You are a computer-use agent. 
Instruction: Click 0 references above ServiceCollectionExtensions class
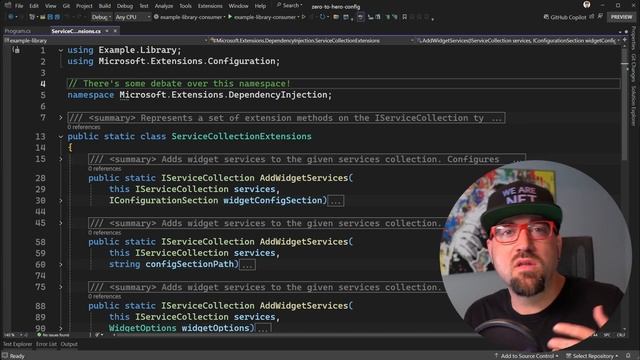(x=84, y=127)
